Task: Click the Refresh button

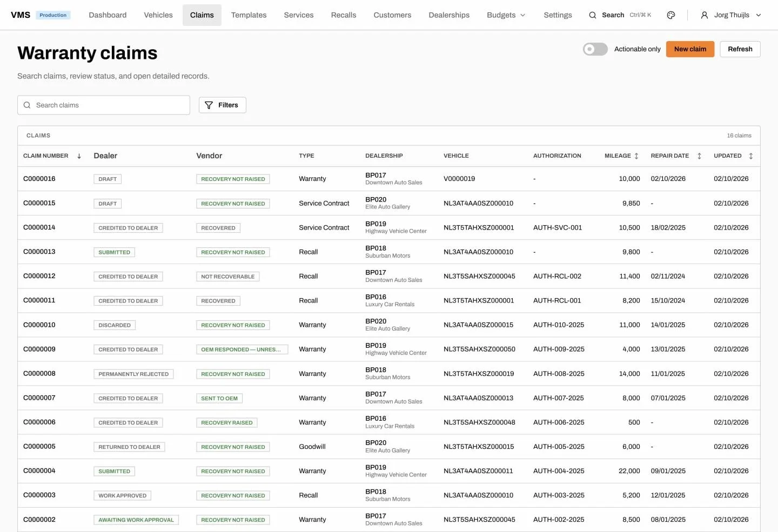Action: tap(740, 49)
